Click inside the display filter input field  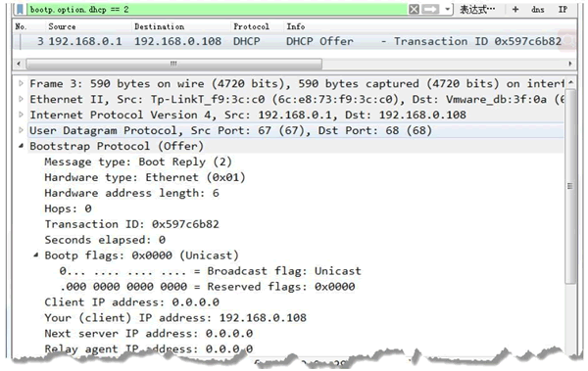(x=217, y=9)
